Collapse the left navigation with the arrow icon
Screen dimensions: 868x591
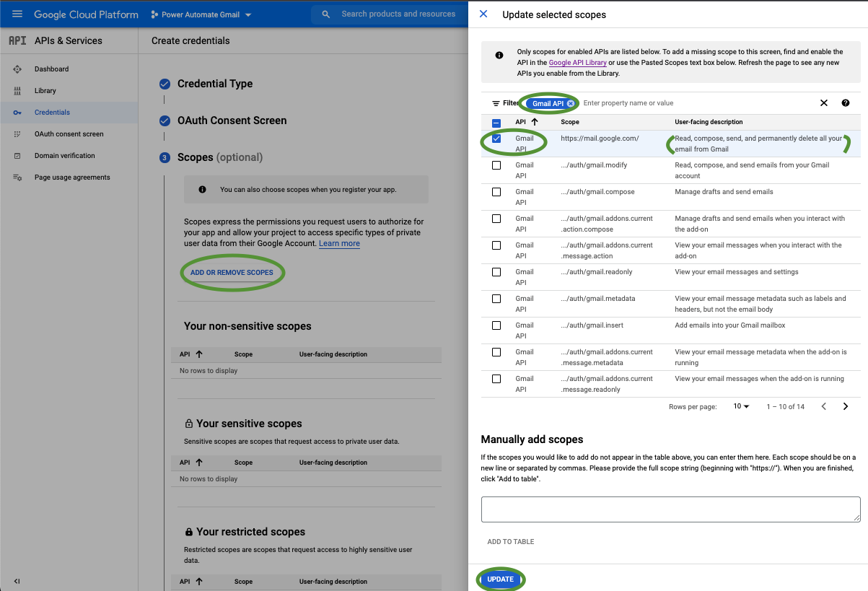17,581
